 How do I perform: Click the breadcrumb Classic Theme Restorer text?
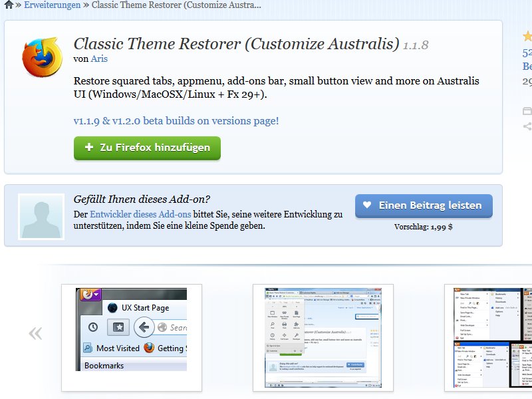point(176,5)
